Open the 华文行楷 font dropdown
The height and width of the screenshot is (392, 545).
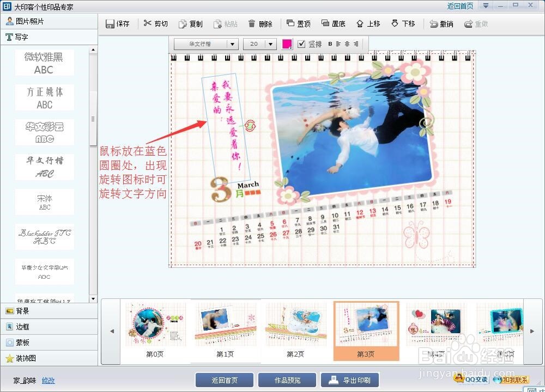click(205, 44)
